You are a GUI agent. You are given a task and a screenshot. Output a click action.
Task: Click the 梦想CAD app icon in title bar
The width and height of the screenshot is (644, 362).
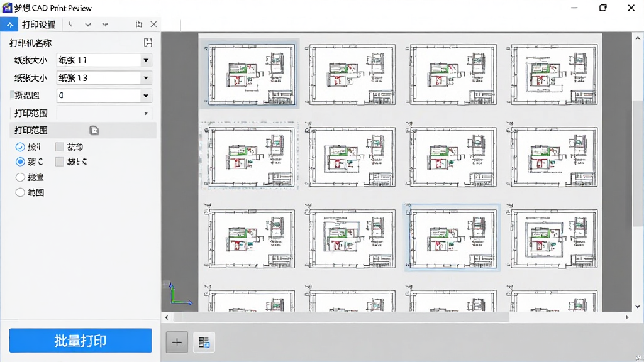coord(7,8)
